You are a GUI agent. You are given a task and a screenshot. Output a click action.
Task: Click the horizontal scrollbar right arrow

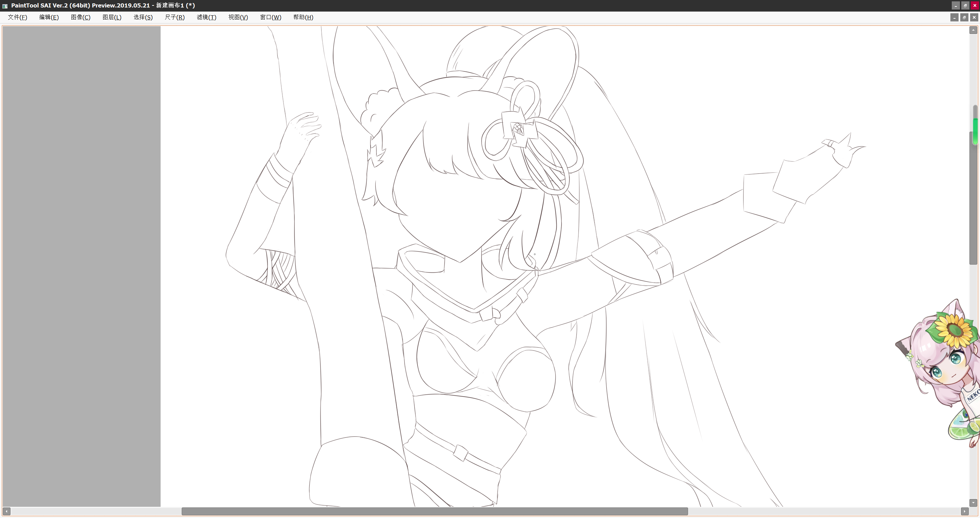(965, 511)
